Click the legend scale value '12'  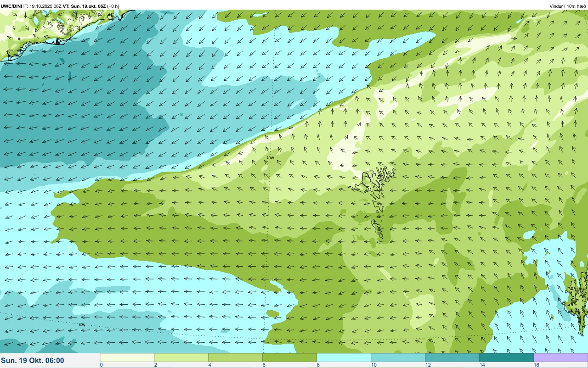pos(428,365)
